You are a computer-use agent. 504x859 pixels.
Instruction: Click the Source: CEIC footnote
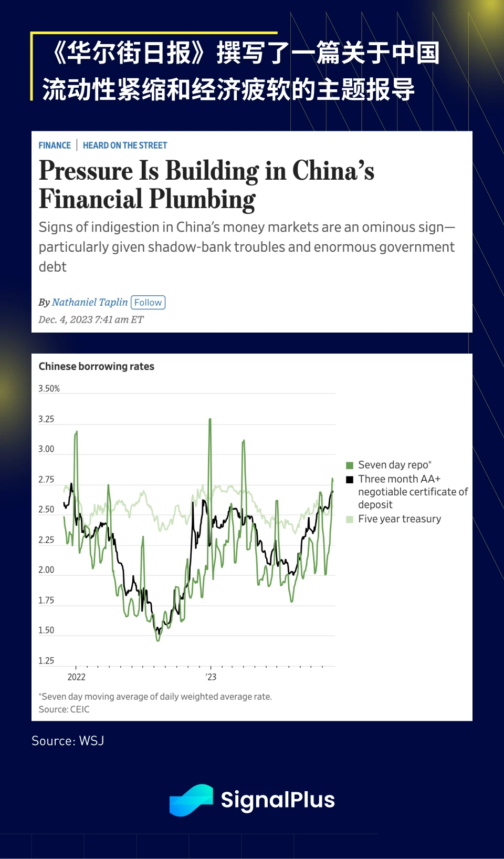(x=64, y=709)
